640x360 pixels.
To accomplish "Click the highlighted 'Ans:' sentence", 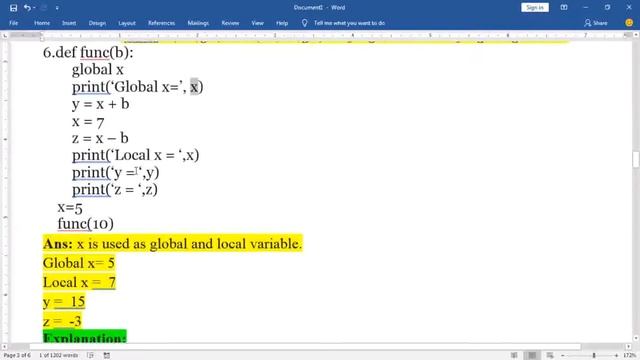I will click(173, 244).
